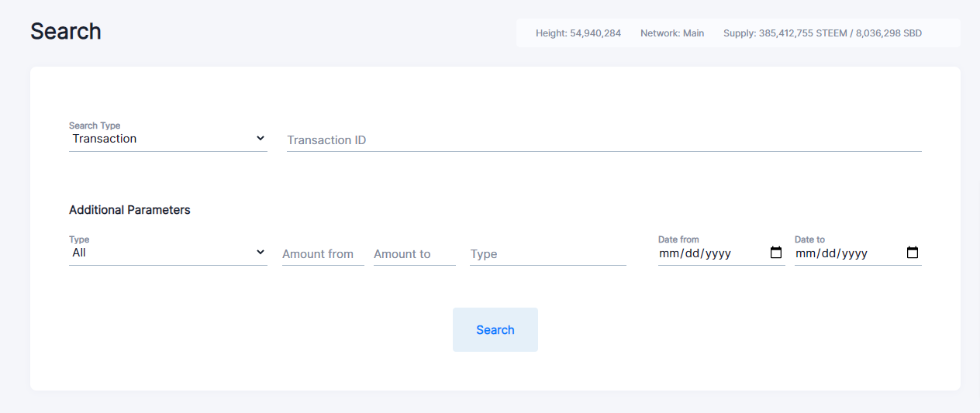Click the Type label above the All dropdown
980x413 pixels.
point(79,239)
